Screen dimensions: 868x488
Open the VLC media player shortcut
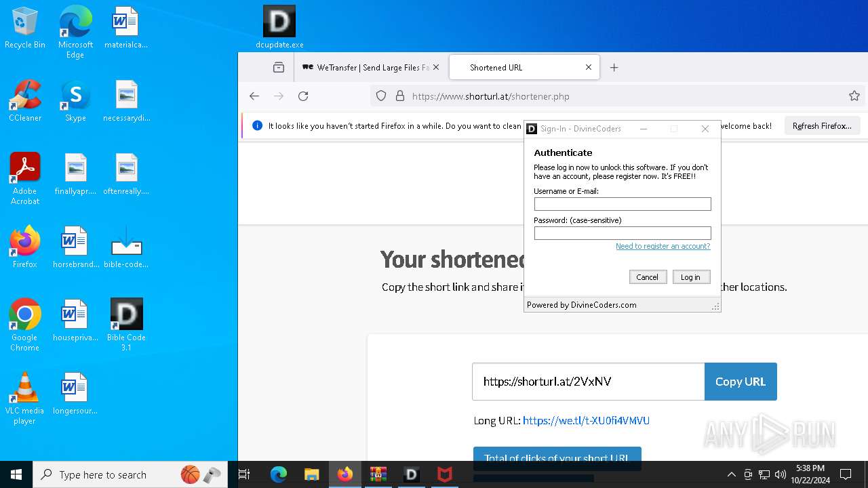(25, 398)
